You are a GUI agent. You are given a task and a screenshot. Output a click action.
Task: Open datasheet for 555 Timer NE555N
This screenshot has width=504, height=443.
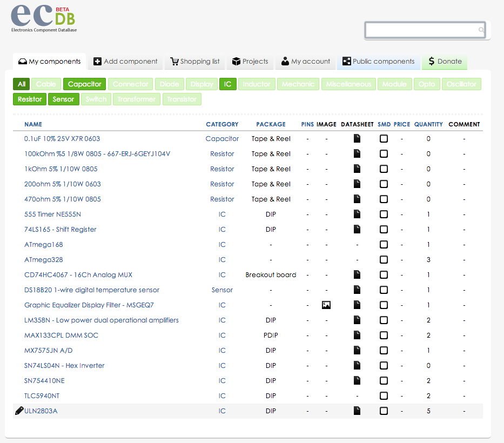(x=357, y=214)
